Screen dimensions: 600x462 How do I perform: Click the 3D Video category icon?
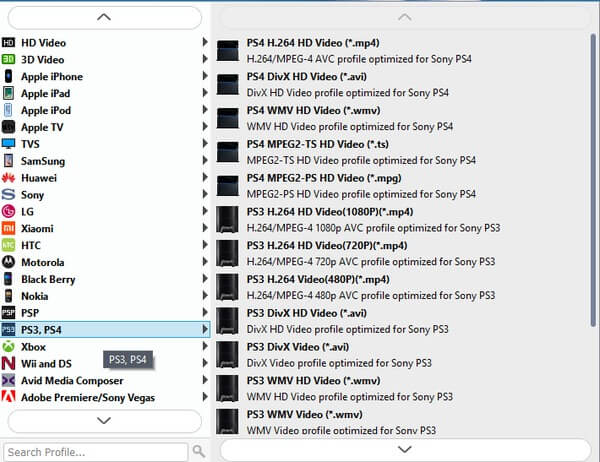(8, 59)
